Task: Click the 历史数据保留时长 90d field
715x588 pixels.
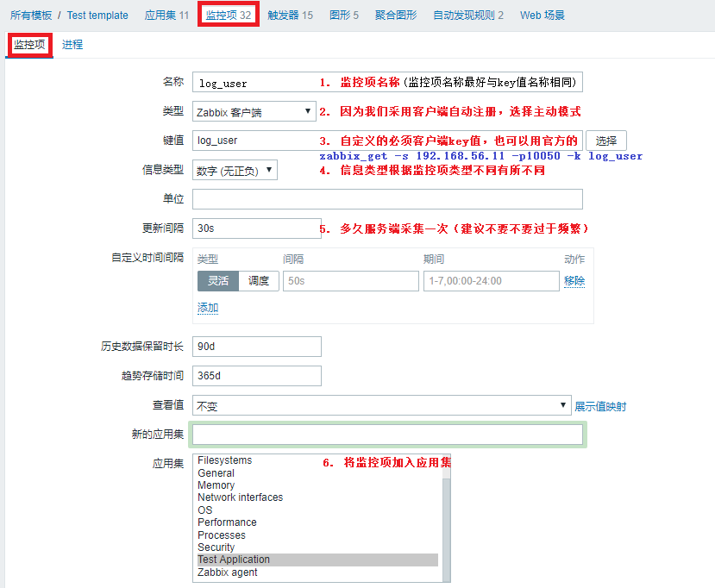Action: click(257, 347)
